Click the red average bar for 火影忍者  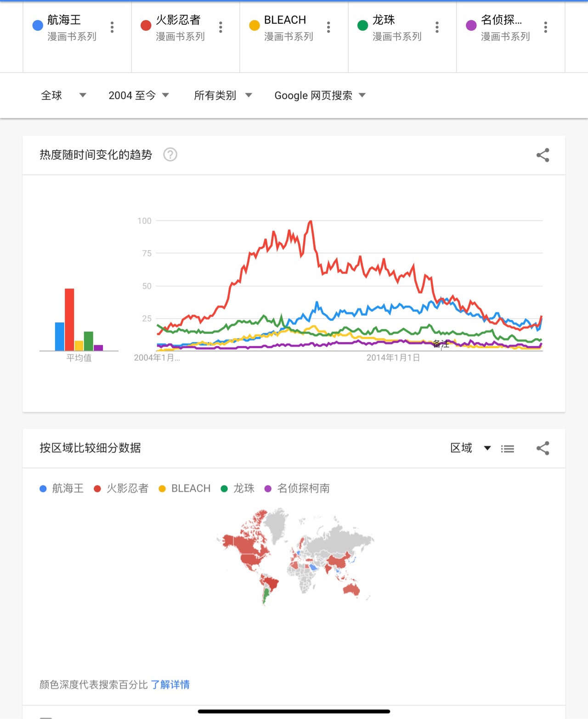pyautogui.click(x=69, y=320)
